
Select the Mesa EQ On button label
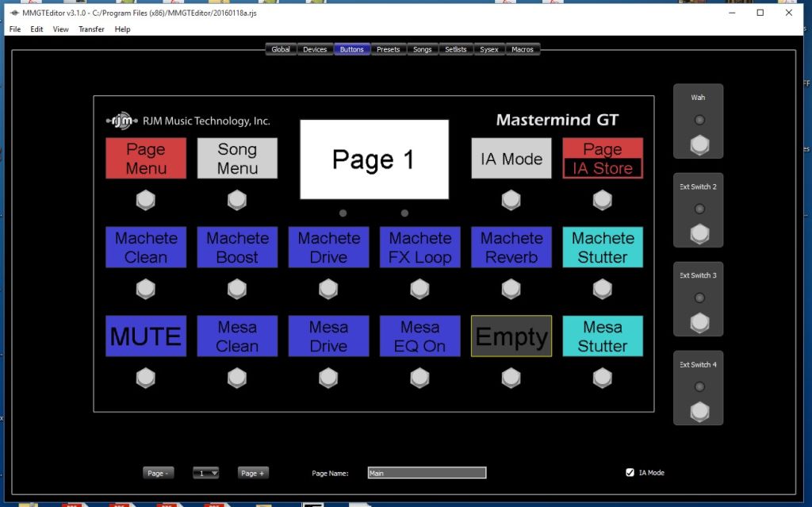pyautogui.click(x=420, y=336)
